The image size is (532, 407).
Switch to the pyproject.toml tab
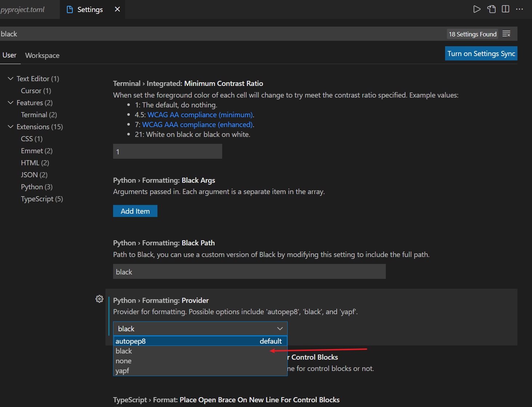tap(23, 9)
